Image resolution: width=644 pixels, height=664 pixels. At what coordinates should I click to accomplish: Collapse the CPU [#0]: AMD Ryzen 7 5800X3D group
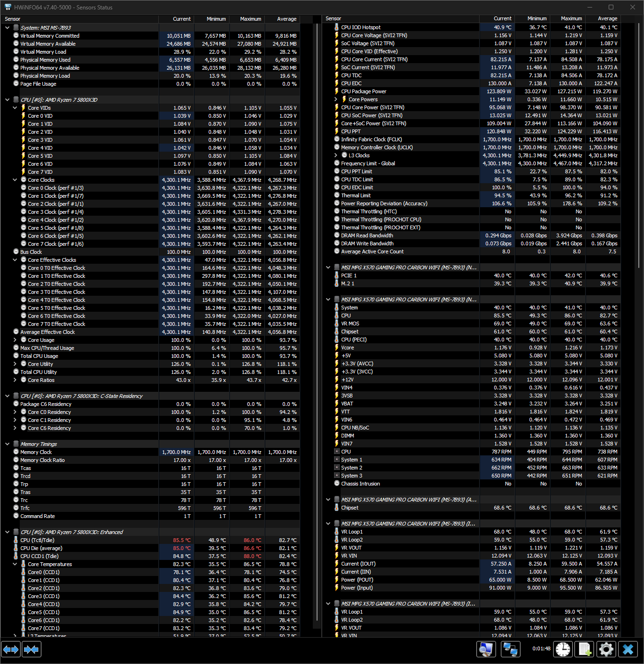(x=7, y=100)
